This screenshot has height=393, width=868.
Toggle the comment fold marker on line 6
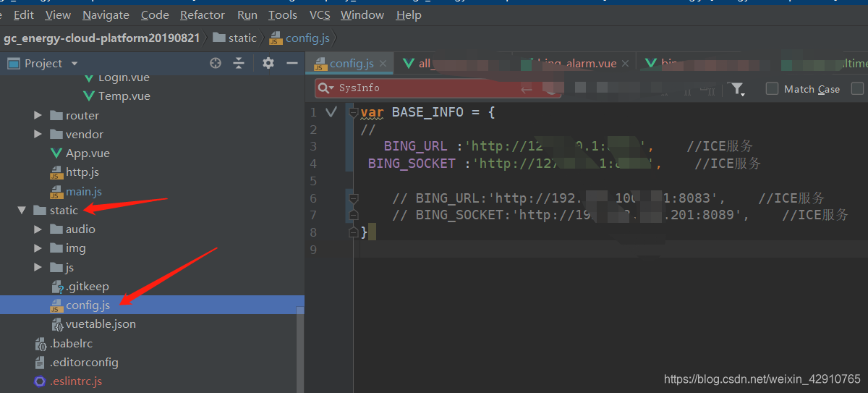point(353,198)
